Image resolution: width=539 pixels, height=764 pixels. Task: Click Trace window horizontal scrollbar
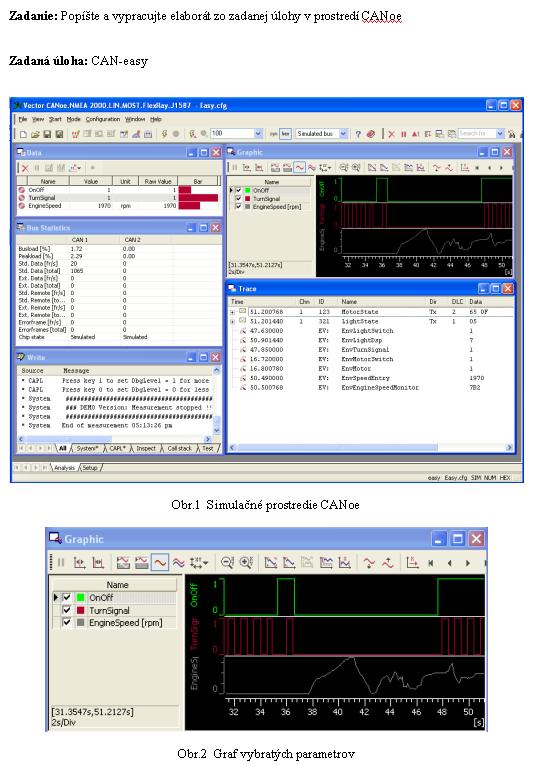pos(371,447)
